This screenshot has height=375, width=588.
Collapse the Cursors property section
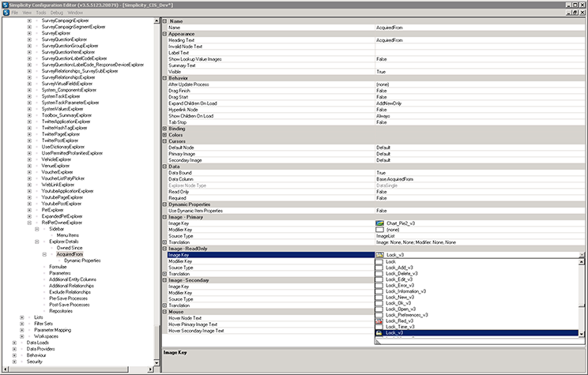pos(164,141)
